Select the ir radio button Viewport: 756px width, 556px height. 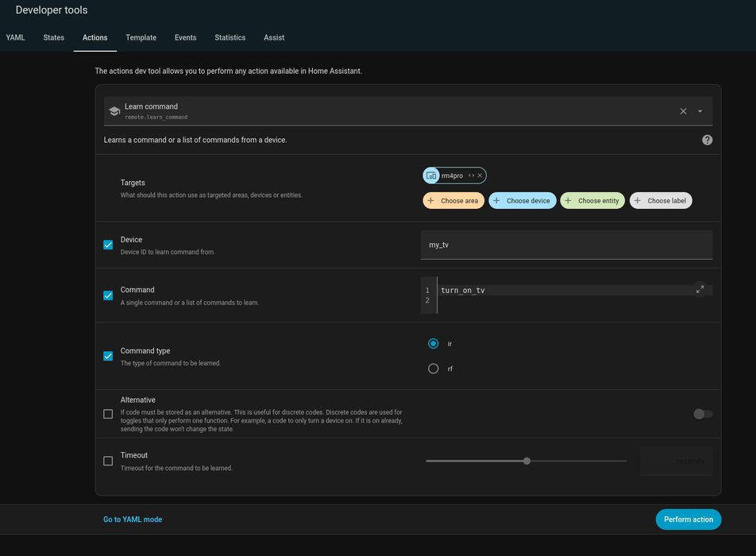[433, 343]
